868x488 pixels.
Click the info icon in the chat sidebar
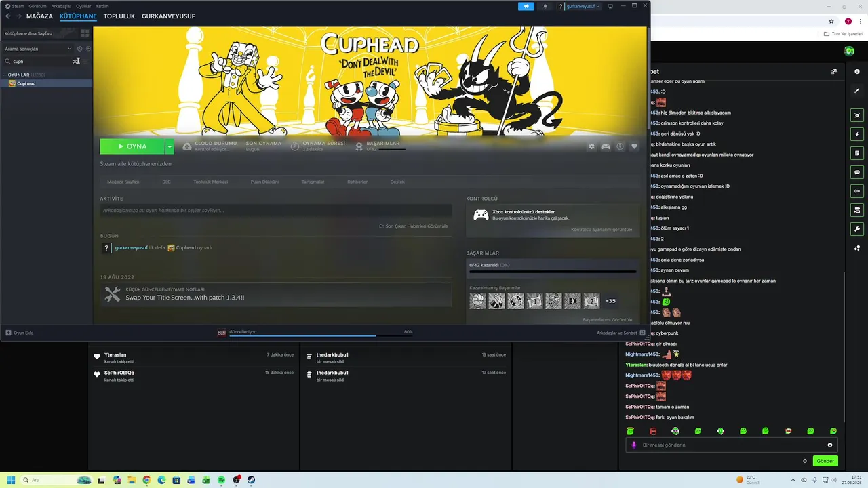pyautogui.click(x=857, y=71)
